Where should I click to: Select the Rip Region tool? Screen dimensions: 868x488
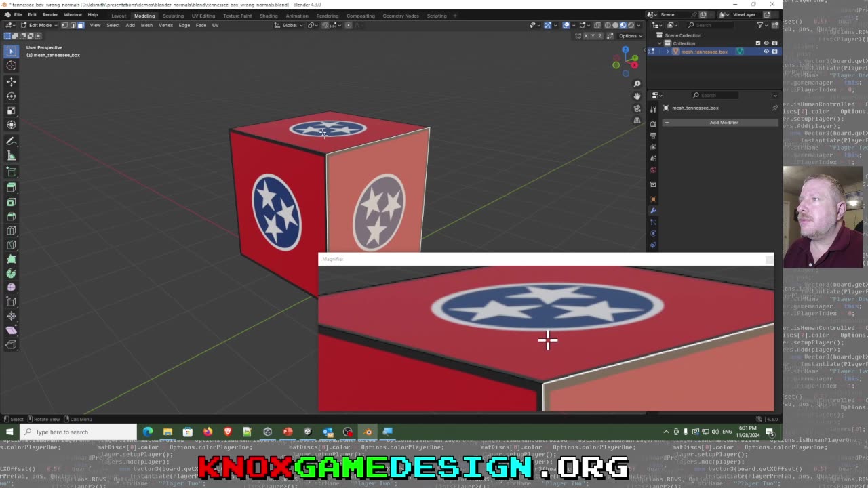click(x=12, y=344)
